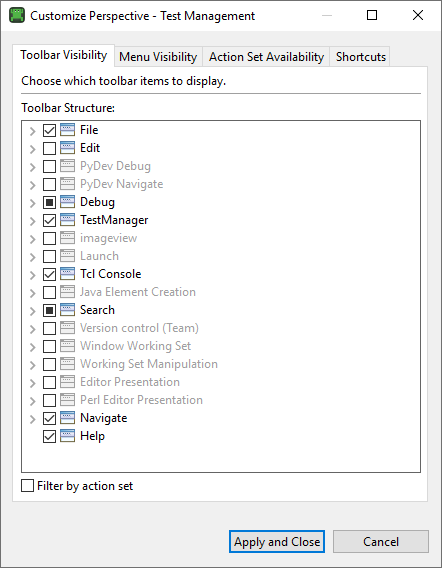Select the Version control (Team) item
Viewport: 442px width, 568px height.
(139, 328)
